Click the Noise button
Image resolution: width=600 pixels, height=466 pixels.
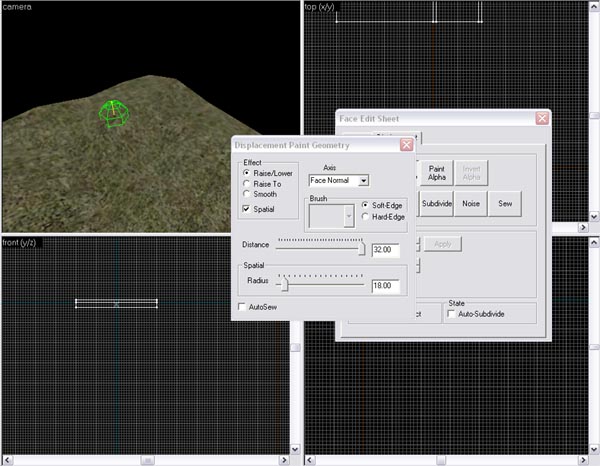point(471,203)
